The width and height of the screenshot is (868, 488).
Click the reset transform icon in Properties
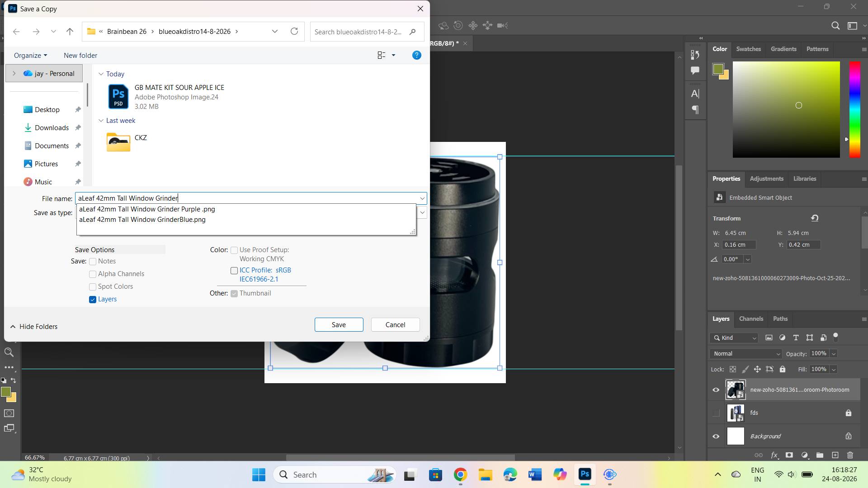tap(815, 218)
